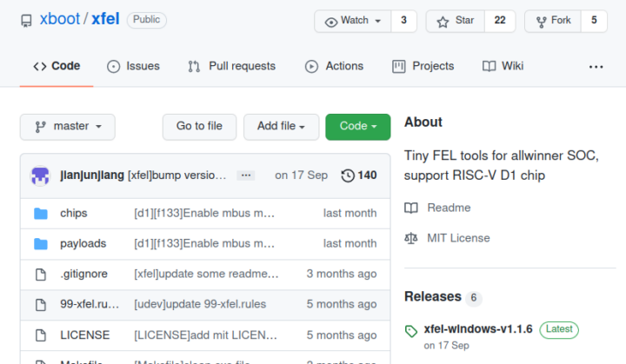Click the MIT License scales icon
Viewport: 626px width, 364px height.
point(411,238)
